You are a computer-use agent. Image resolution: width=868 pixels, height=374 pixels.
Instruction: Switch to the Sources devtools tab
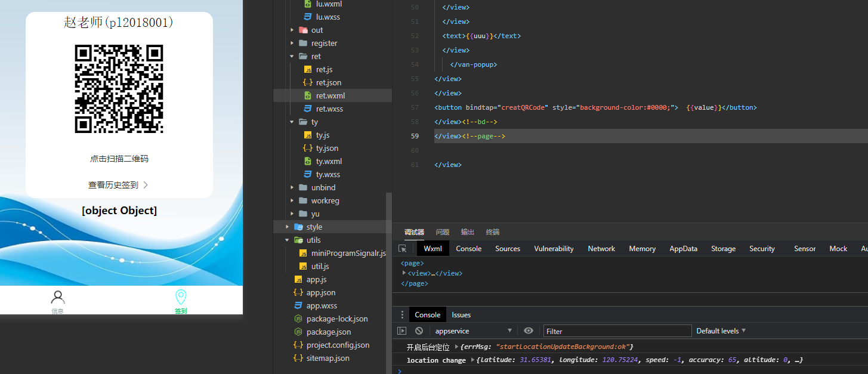[x=508, y=249]
